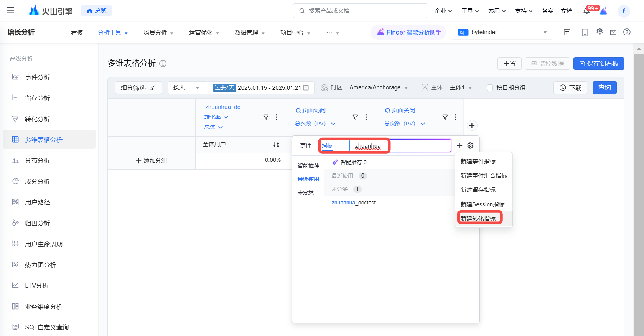Open the 数据管理 menu
The image size is (644, 336).
tap(250, 33)
